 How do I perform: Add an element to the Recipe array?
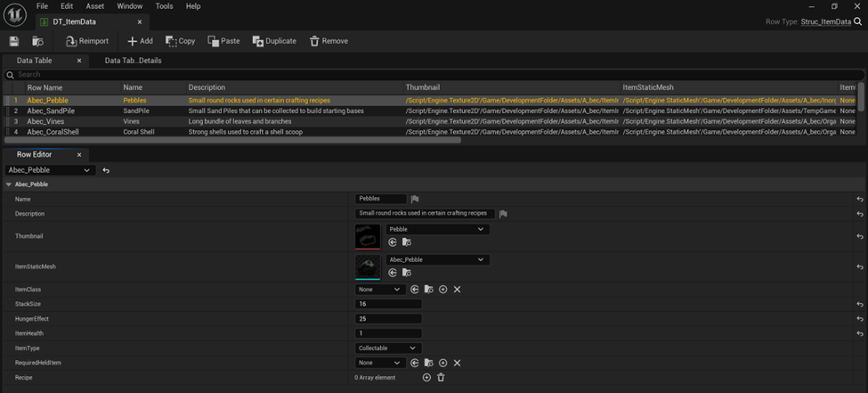(x=426, y=378)
